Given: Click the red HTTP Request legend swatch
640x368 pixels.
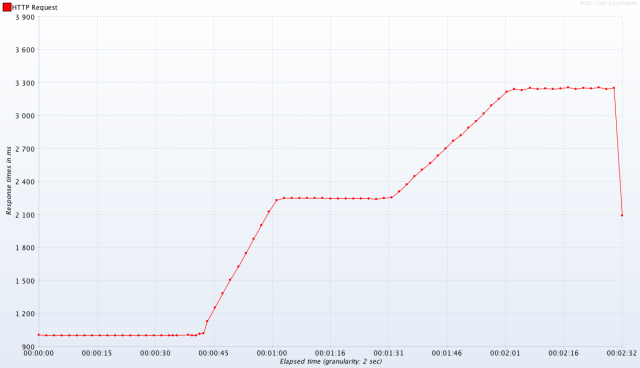Looking at the screenshot, I should point(7,7).
